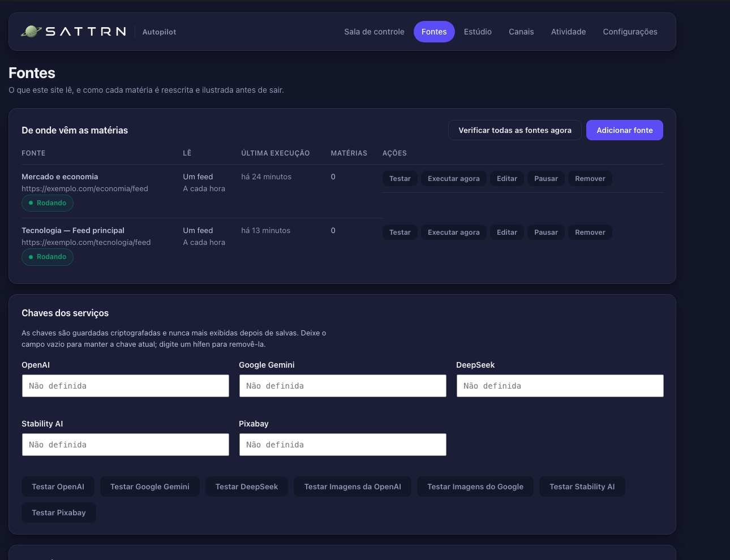Run the Tecnologia feed now

click(x=454, y=232)
